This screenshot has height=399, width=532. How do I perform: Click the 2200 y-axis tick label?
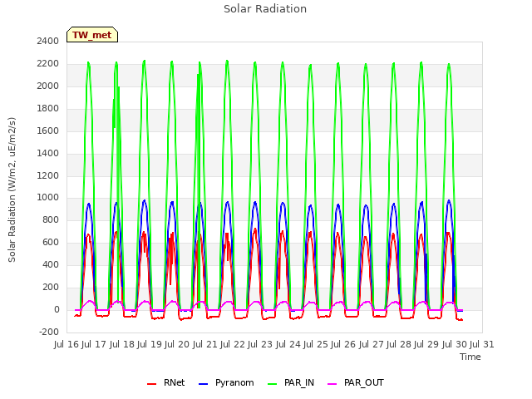pos(48,64)
